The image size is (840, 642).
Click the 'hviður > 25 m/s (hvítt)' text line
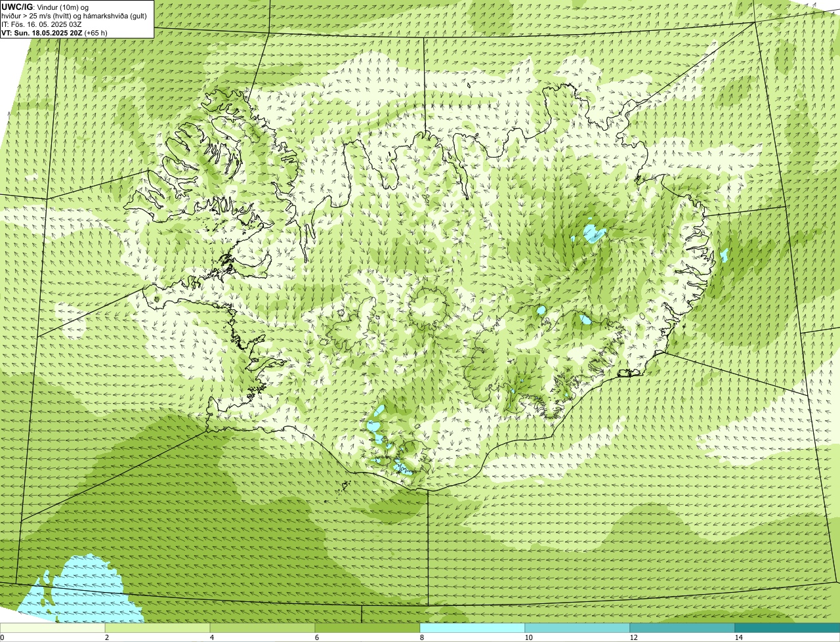pos(74,15)
